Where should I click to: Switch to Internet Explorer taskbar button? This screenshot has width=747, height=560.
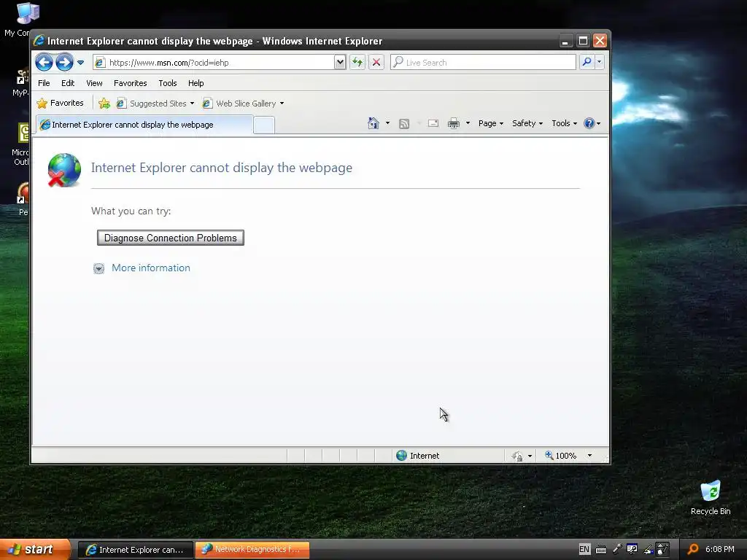pos(136,550)
